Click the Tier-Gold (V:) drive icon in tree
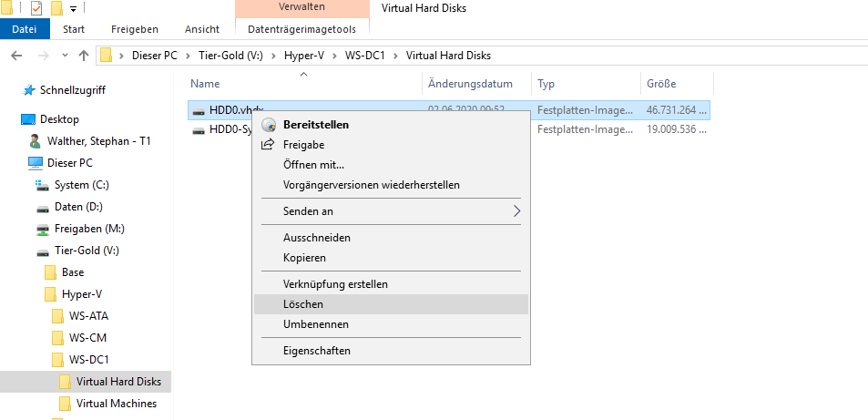The image size is (868, 420). click(x=43, y=251)
